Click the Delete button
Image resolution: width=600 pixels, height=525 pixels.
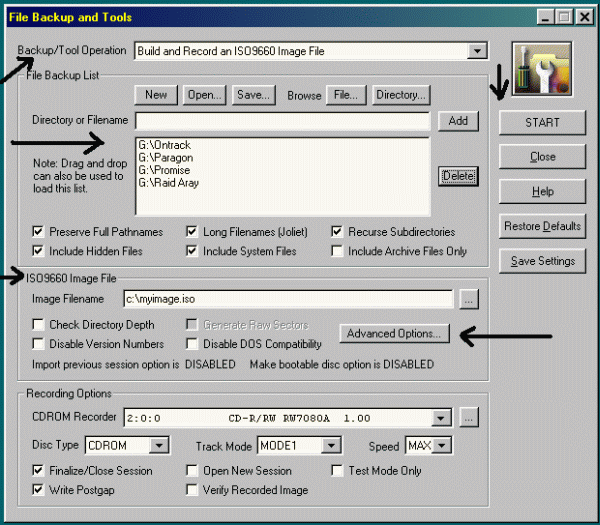tap(458, 176)
